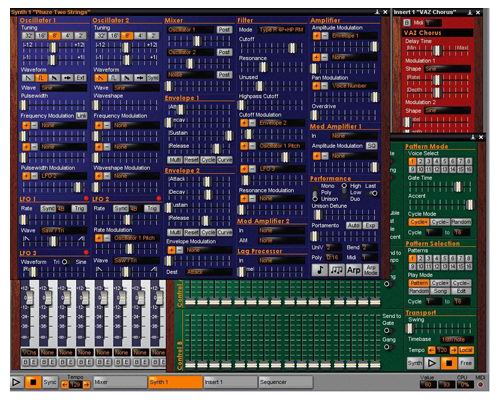
Task: Click multi-note chord icon in Performance
Action: pos(336,270)
